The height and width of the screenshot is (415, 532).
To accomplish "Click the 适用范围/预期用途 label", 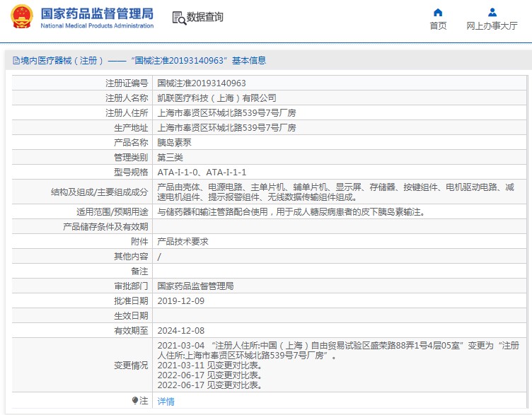I will pyautogui.click(x=112, y=212).
